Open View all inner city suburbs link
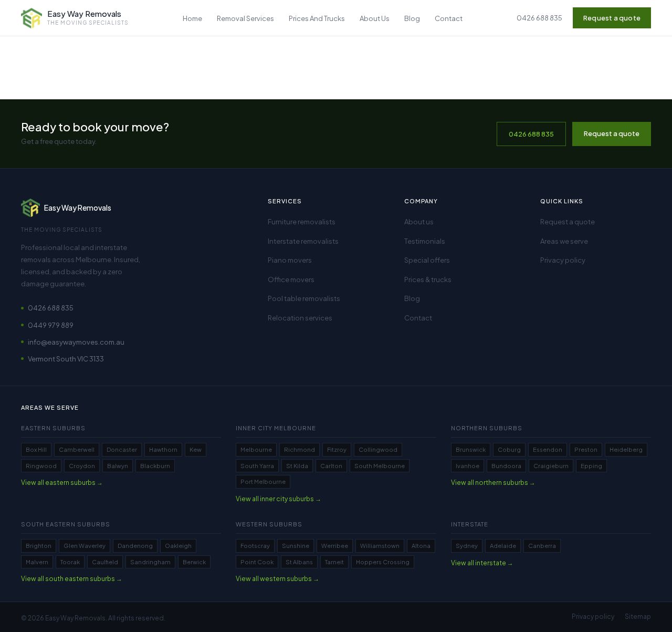 (x=278, y=499)
